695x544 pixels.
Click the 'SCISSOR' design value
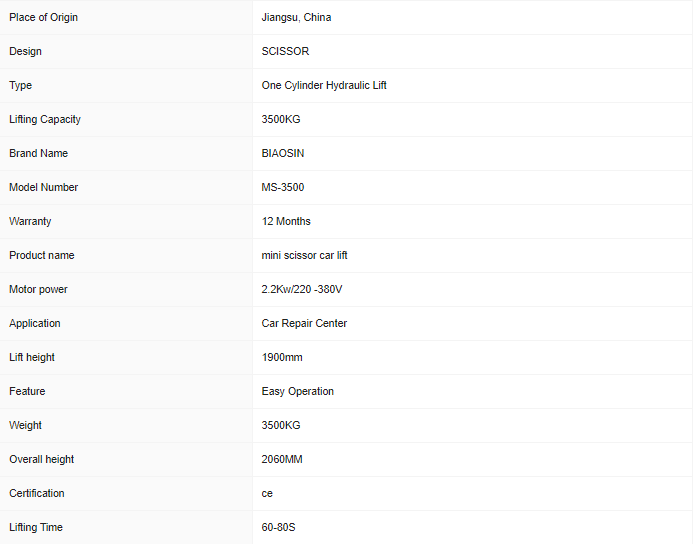(x=285, y=52)
